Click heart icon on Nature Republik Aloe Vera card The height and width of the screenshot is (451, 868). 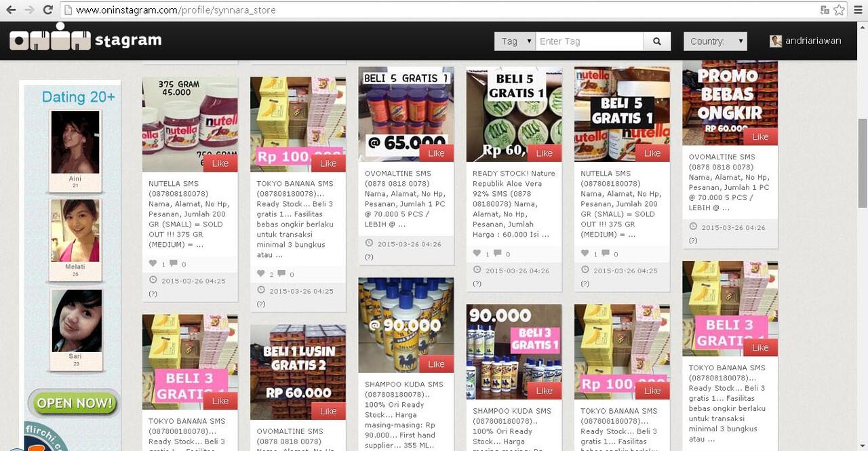[x=477, y=254]
